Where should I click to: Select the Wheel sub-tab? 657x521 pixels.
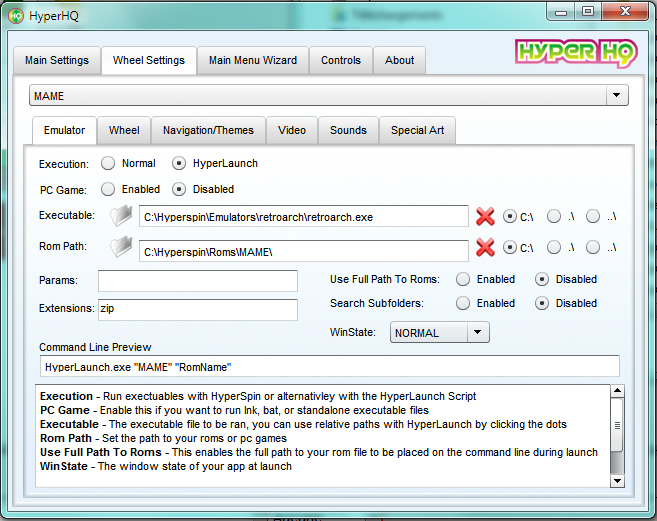[124, 130]
